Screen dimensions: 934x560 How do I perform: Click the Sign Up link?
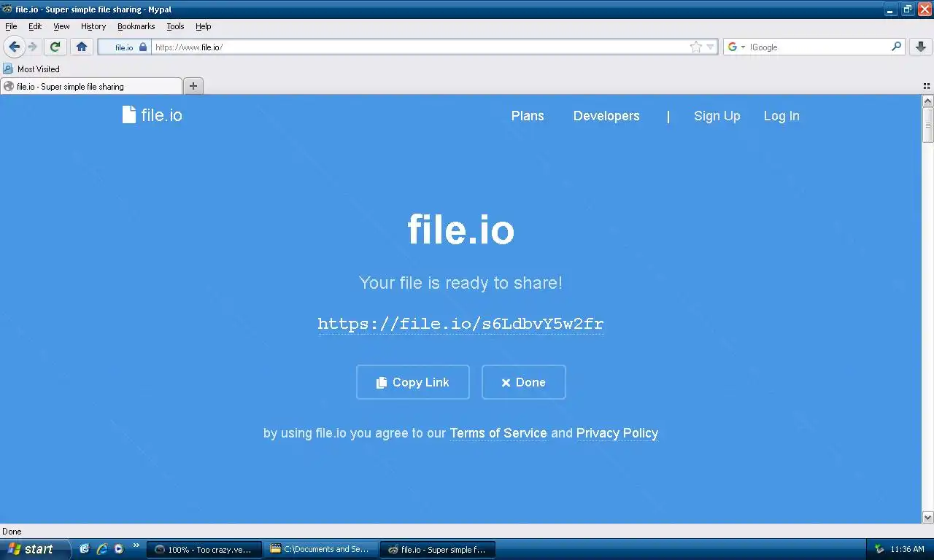click(717, 116)
